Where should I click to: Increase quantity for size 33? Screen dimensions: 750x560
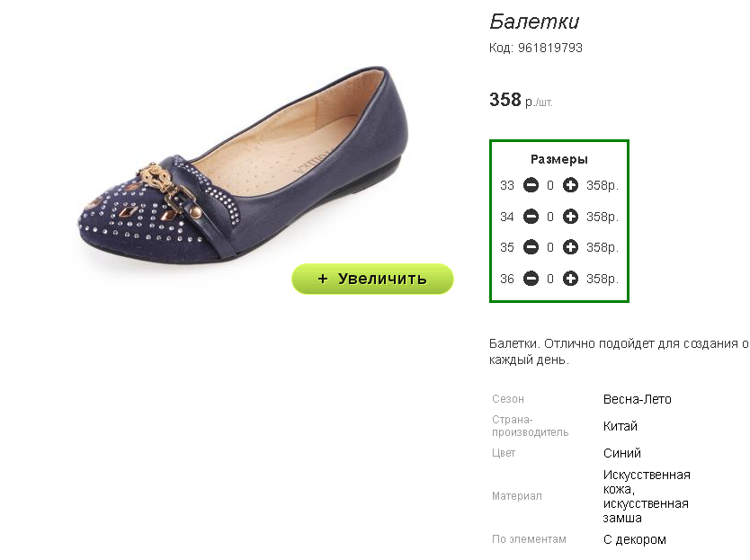[x=570, y=185]
